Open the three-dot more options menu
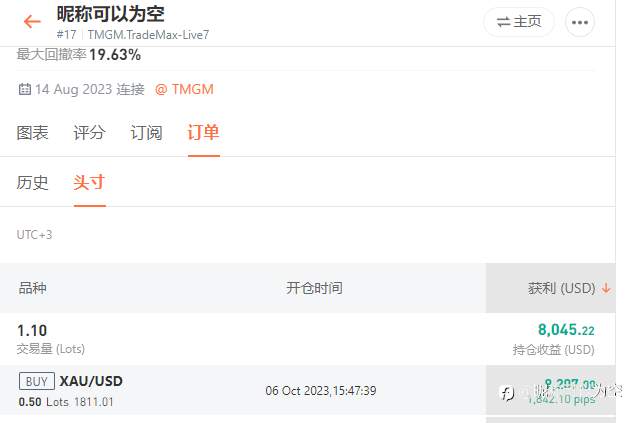Screen dimensions: 630x423 580,22
